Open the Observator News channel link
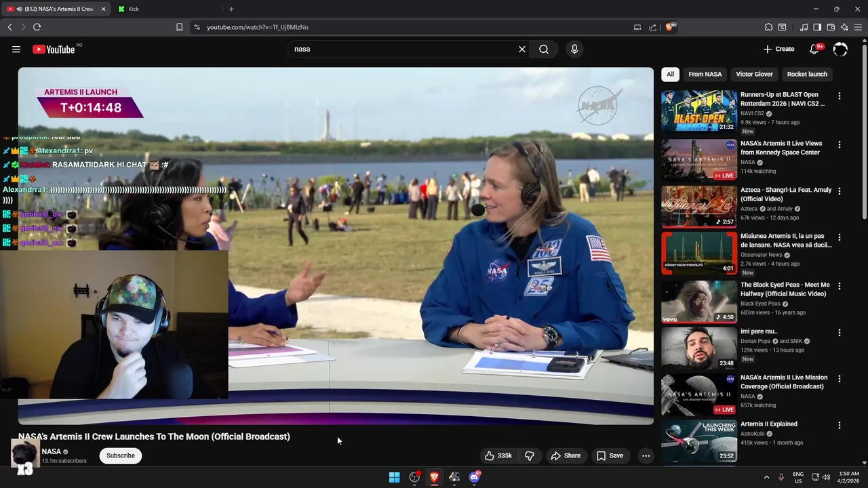The width and height of the screenshot is (868, 488). (x=762, y=255)
